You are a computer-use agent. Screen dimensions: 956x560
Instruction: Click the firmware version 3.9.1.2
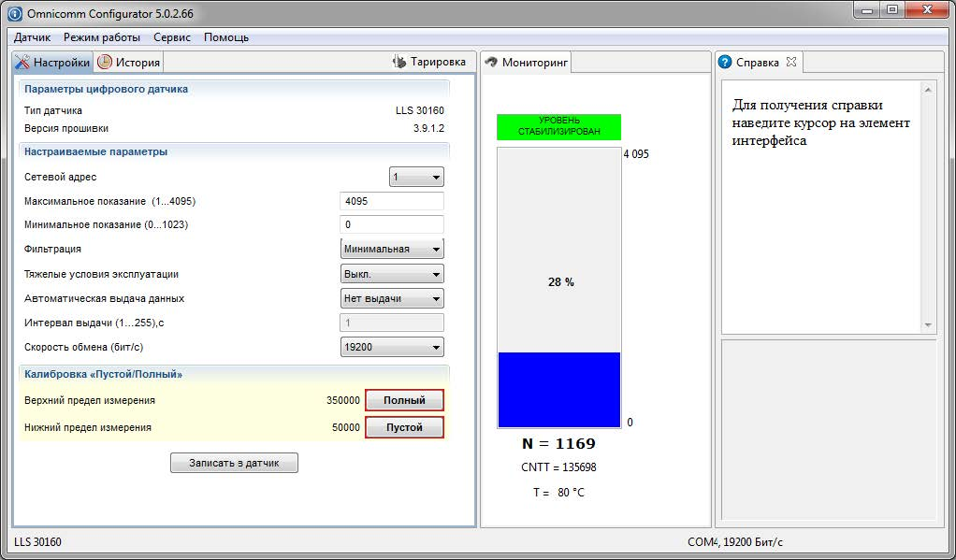428,128
